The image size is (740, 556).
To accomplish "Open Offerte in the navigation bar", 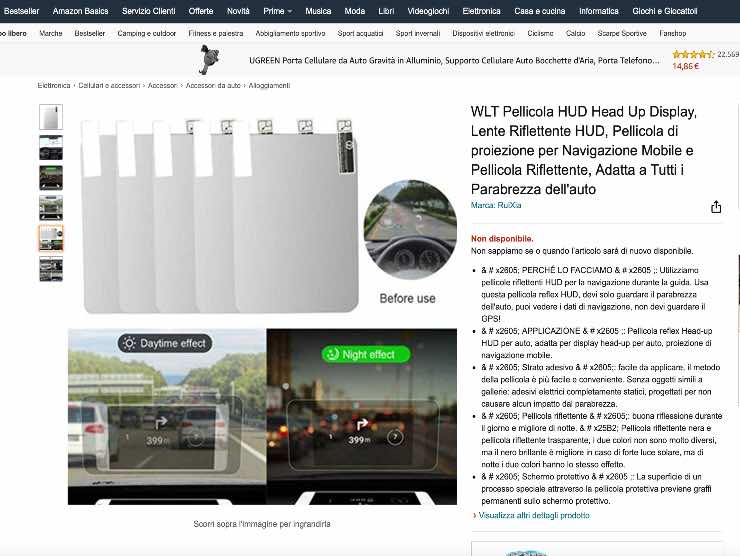I will 201,11.
